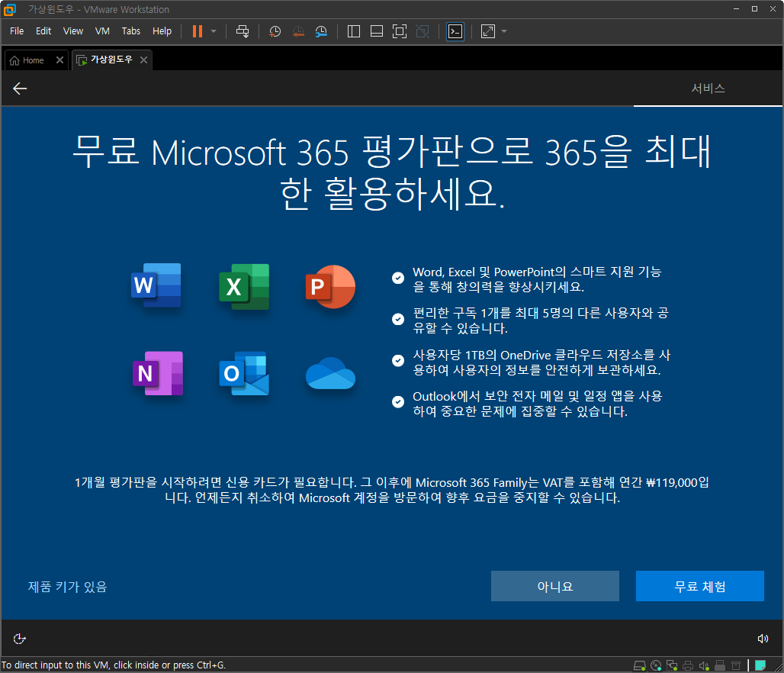
Task: Open the Help menu
Action: point(162,31)
